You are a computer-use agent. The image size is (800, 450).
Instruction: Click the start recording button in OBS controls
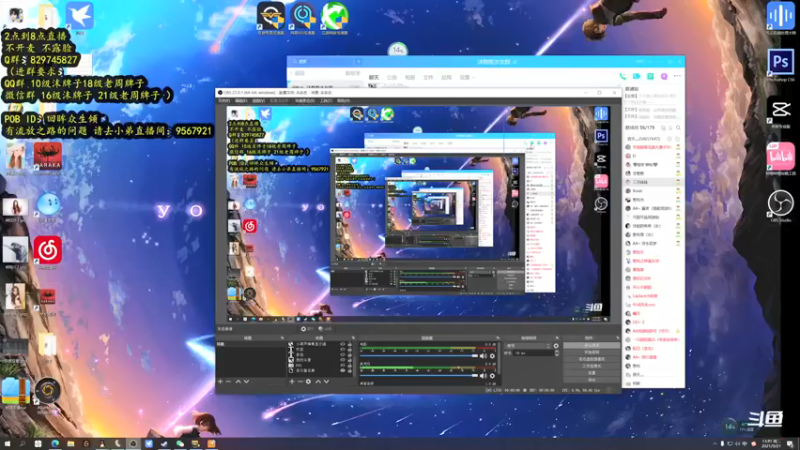pos(591,352)
